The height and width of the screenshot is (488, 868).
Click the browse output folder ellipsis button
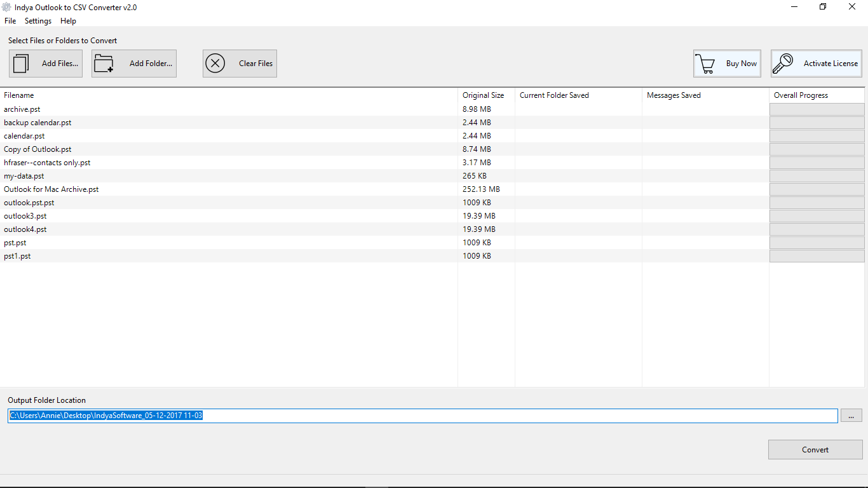click(x=851, y=416)
